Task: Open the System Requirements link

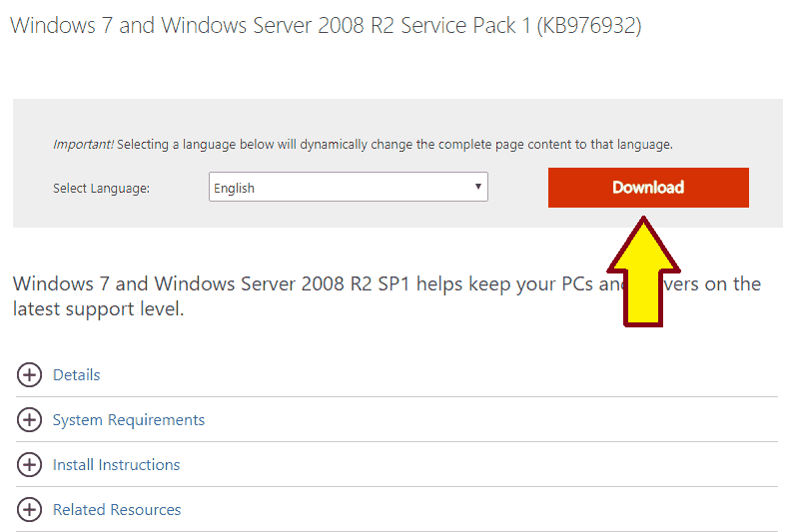Action: [129, 419]
